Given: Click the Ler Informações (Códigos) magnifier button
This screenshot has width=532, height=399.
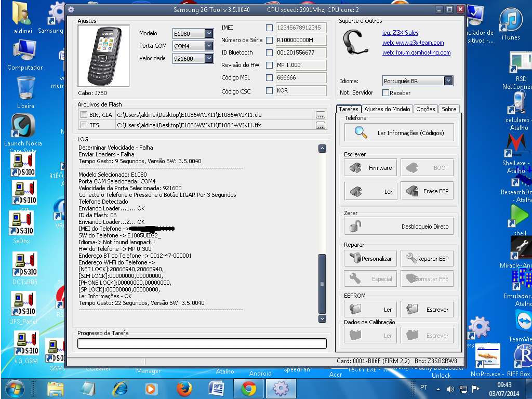Looking at the screenshot, I should (399, 132).
